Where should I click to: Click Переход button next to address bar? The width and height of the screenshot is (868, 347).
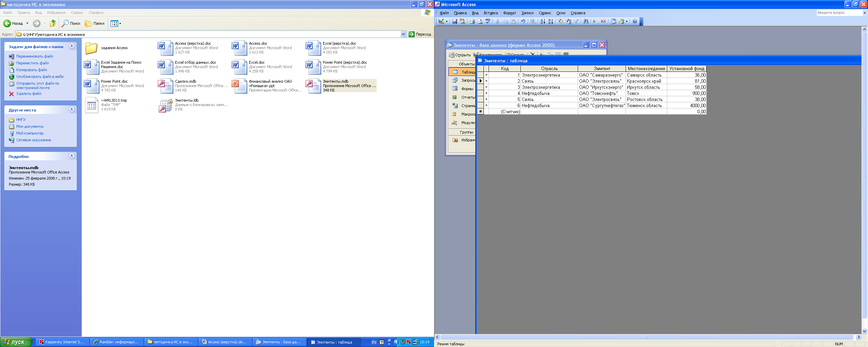click(x=420, y=34)
